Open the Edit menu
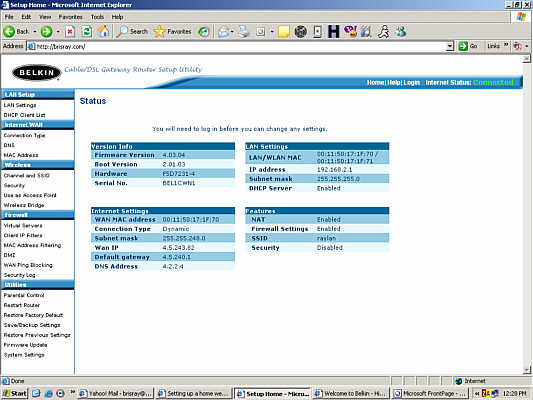The height and width of the screenshot is (400, 533). [26, 17]
